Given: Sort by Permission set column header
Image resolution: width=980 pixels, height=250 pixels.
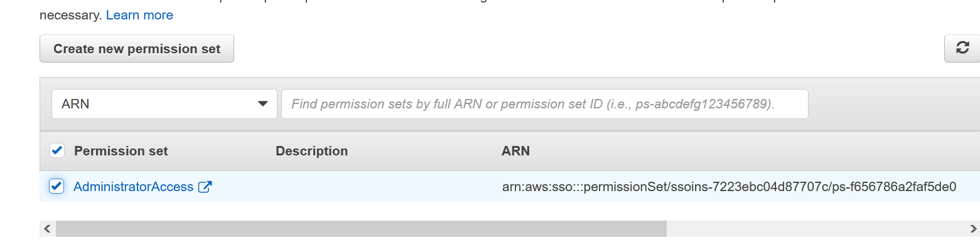Looking at the screenshot, I should (121, 151).
